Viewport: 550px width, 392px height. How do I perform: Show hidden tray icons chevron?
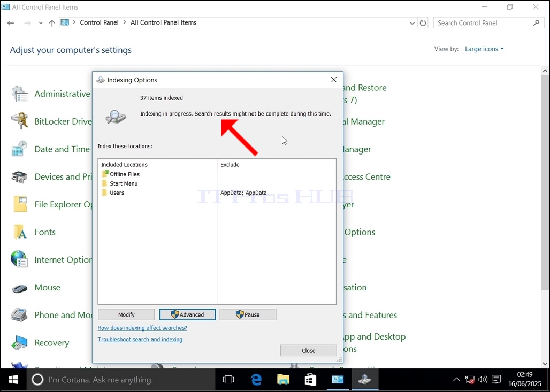(x=456, y=380)
